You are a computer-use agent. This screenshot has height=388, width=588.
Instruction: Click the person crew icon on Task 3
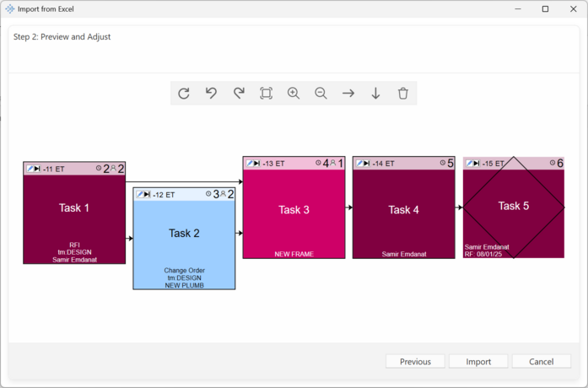[333, 163]
